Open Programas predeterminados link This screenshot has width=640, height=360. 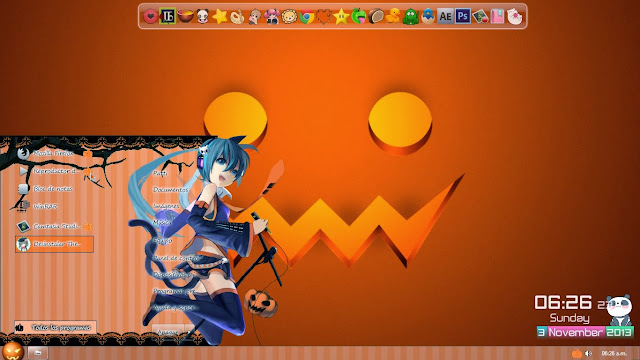point(174,291)
